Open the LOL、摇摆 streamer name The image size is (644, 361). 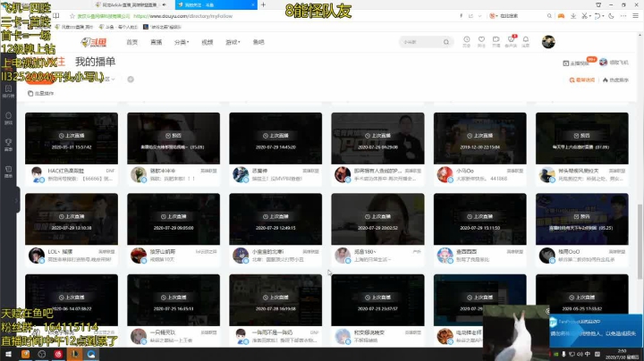[60, 251]
